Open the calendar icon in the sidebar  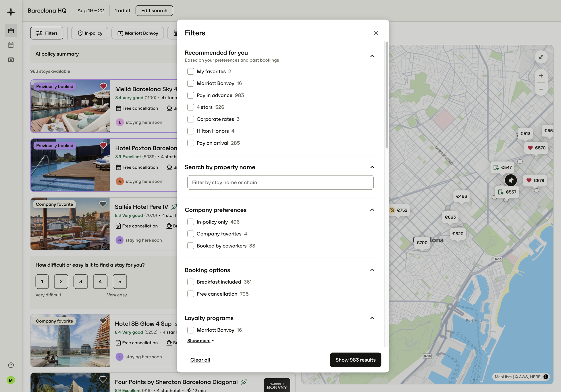pos(11,45)
